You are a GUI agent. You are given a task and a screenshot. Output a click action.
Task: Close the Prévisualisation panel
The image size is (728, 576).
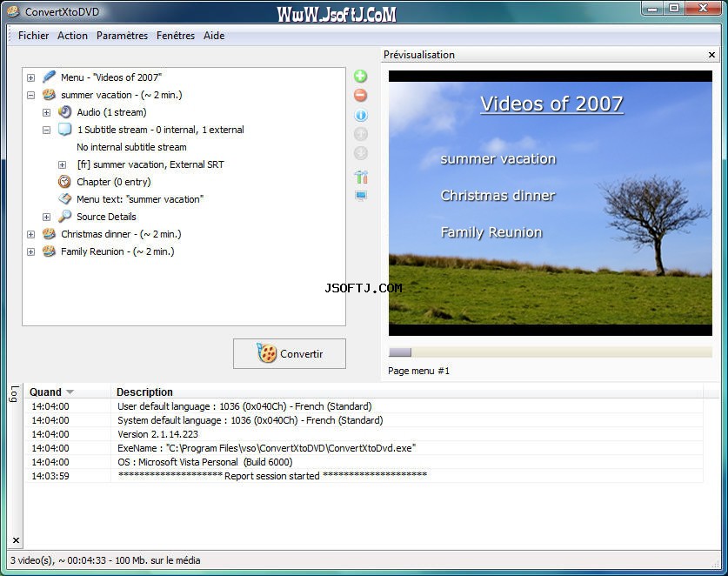click(x=711, y=55)
